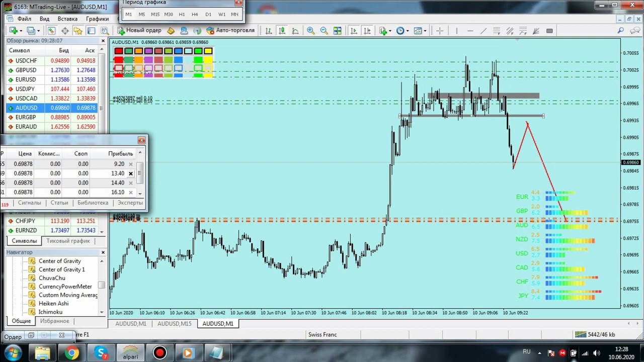The image size is (644, 362).
Task: Close the order with 16.10 profit
Action: [131, 193]
